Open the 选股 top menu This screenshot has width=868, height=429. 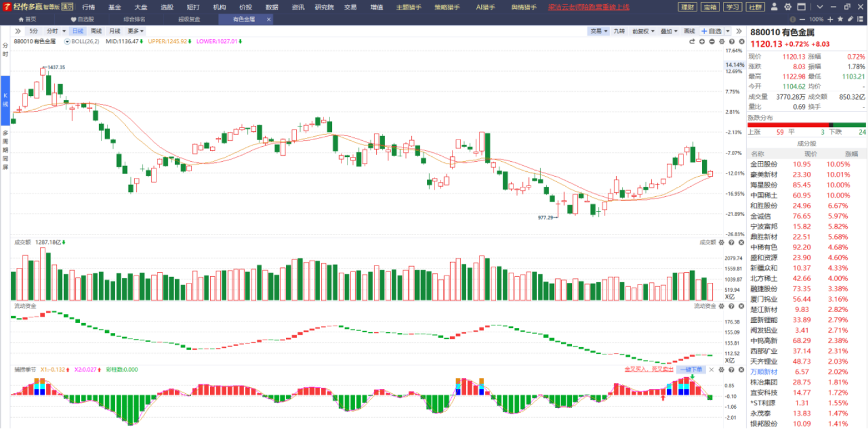pyautogui.click(x=167, y=7)
